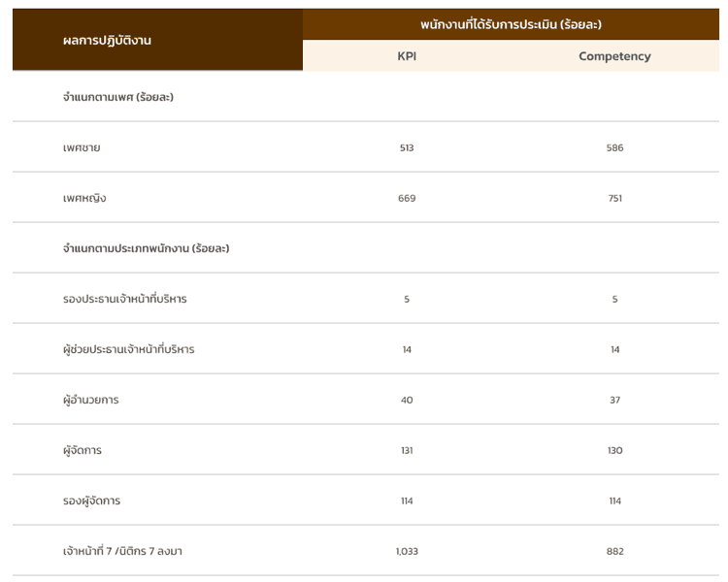Screen dimensions: 728x582
Task: Select KPI value 5 for รองประธานเจ้าหน้าที่บริหาร
Action: coord(407,300)
